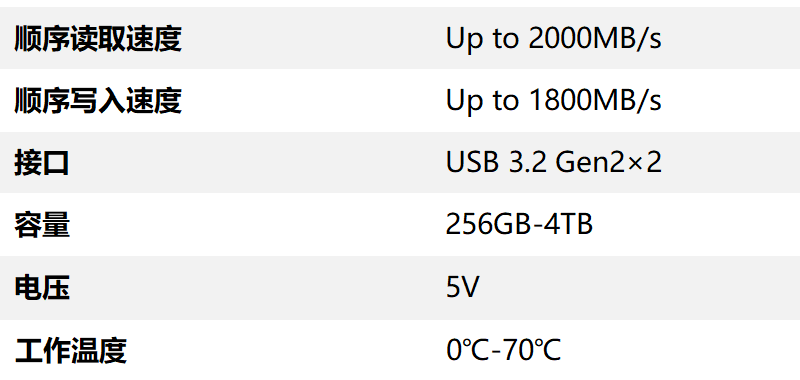Select the 容量 label cell
Image resolution: width=800 pixels, height=380 pixels.
[x=42, y=225]
